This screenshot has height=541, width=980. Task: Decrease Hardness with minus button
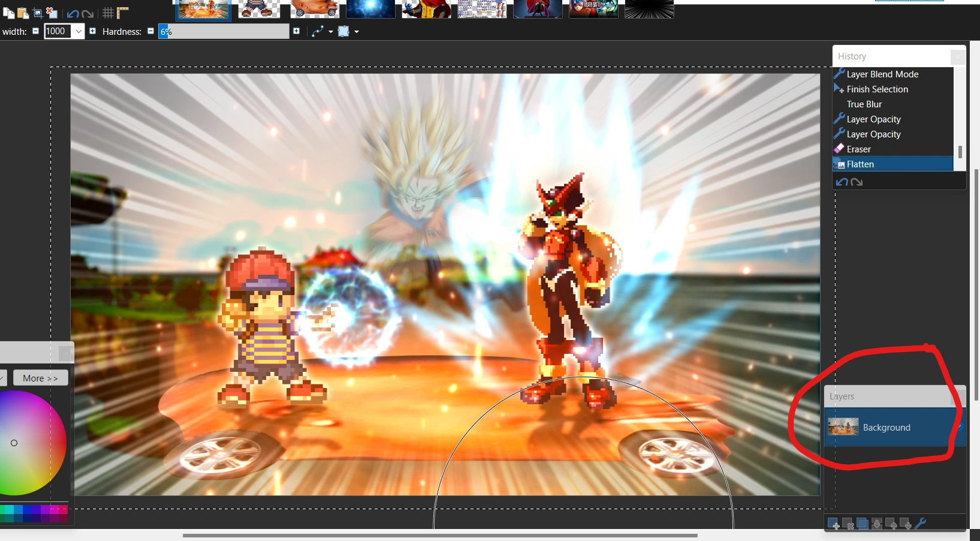150,31
